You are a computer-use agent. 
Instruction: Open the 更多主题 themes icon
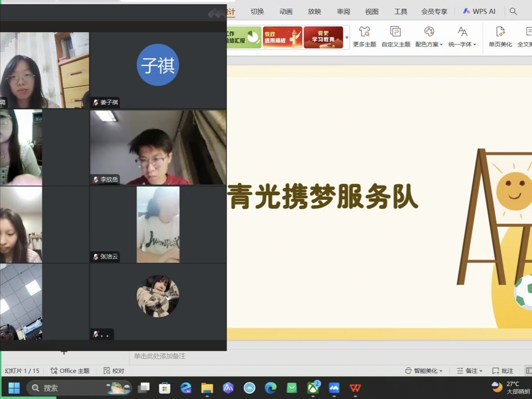pos(364,32)
